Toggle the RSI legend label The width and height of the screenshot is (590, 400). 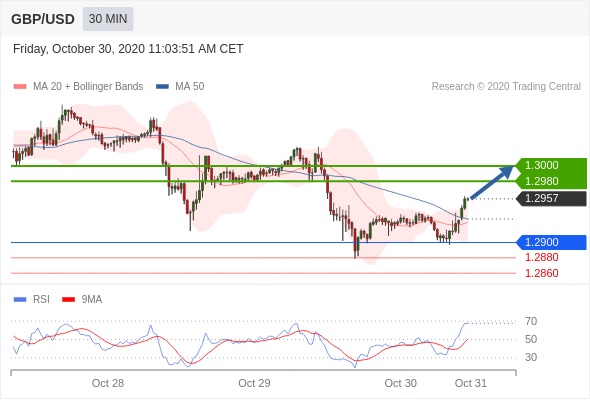[x=41, y=300]
